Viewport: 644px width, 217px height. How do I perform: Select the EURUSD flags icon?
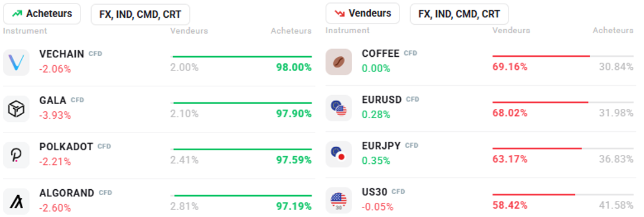(x=339, y=108)
